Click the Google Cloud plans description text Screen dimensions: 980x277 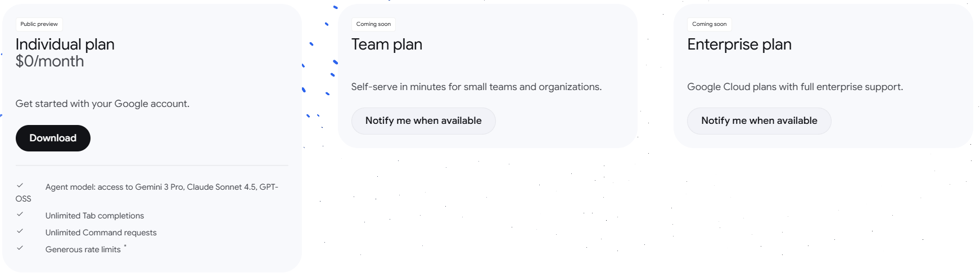[794, 87]
